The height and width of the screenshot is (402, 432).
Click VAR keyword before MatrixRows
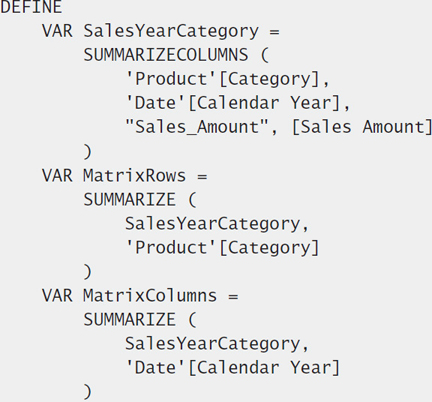[x=57, y=175]
